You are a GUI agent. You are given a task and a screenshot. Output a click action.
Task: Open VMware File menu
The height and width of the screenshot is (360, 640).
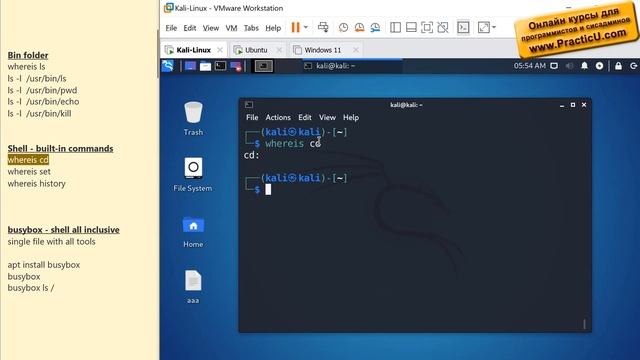tap(171, 28)
